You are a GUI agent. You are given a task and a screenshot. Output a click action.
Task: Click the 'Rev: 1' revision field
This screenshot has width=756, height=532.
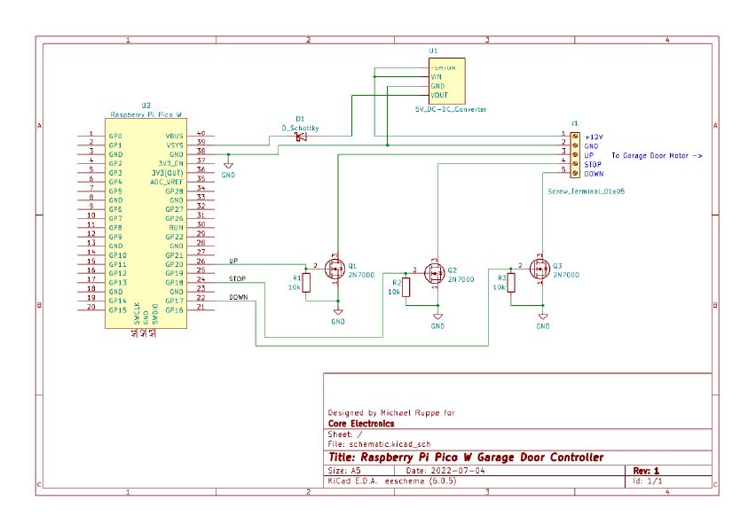tap(646, 471)
